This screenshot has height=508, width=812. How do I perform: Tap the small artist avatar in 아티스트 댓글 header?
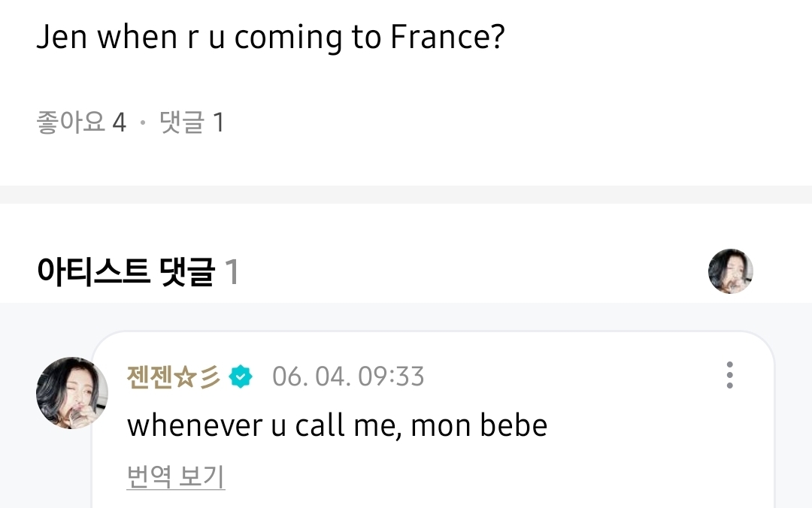pyautogui.click(x=730, y=271)
